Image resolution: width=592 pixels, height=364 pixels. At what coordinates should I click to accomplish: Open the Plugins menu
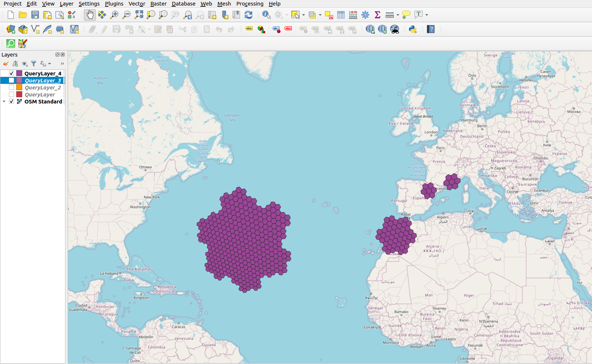click(x=114, y=4)
